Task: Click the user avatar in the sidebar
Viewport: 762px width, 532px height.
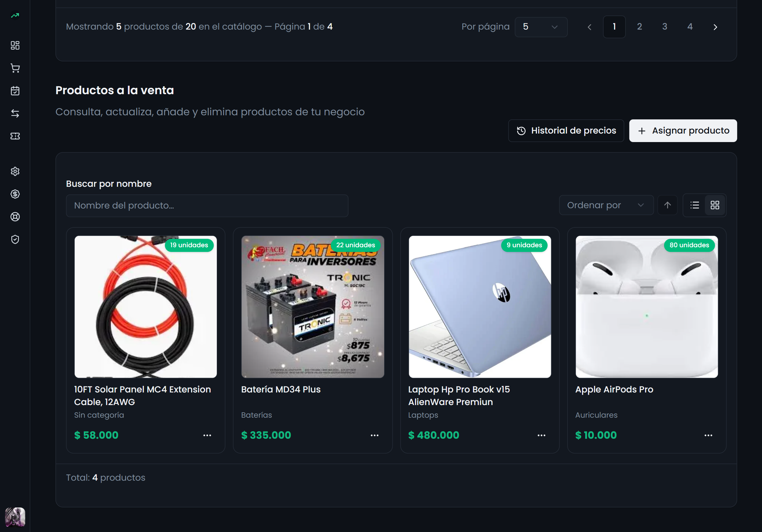Action: [15, 517]
